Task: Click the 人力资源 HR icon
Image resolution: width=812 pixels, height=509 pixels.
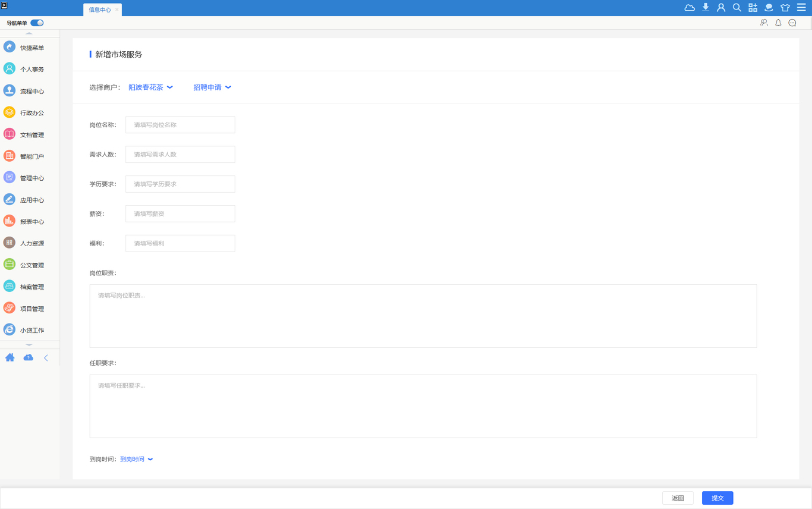Action: [x=10, y=243]
